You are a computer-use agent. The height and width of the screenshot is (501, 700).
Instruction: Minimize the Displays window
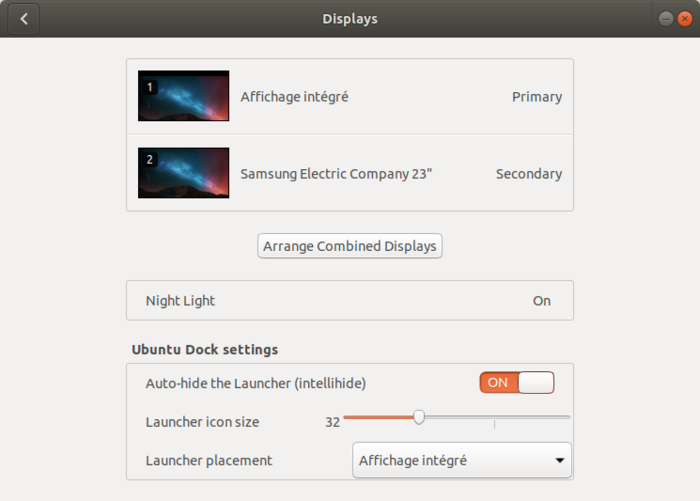coord(666,19)
